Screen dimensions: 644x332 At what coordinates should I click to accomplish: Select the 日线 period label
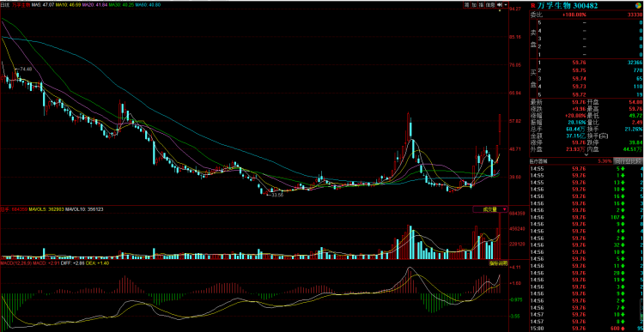pos(4,5)
